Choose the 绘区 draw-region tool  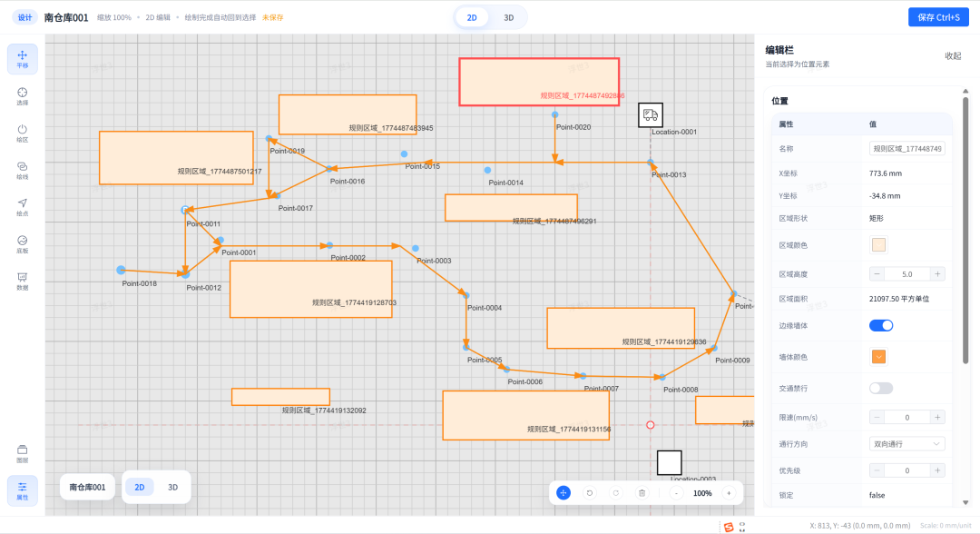pos(23,133)
